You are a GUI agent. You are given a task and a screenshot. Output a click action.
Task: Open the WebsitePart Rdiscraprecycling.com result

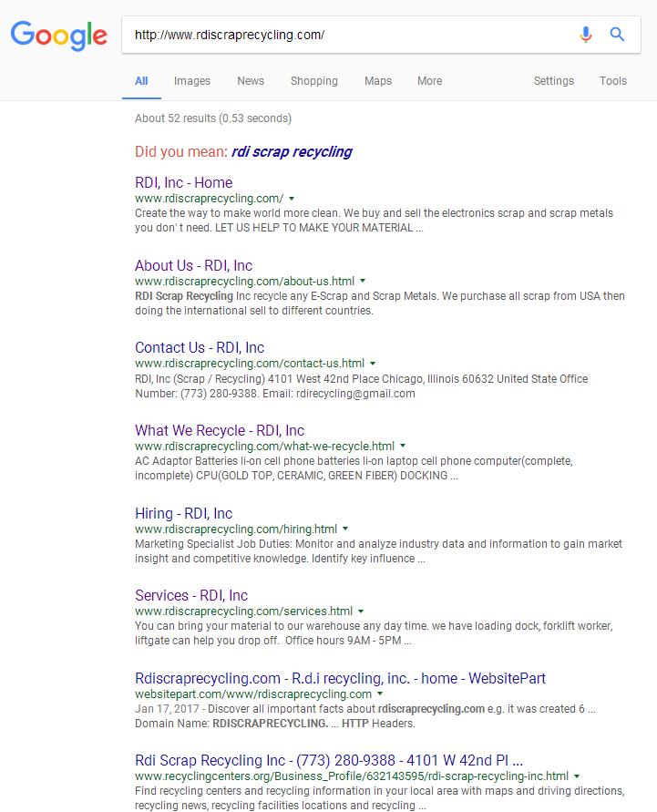point(340,678)
